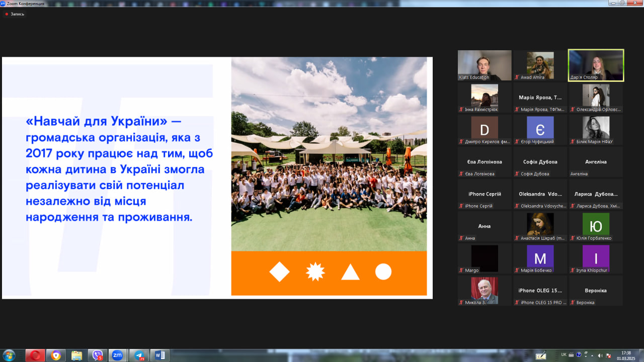Open Opera browser from the taskbar
The image size is (644, 362).
coord(35,355)
